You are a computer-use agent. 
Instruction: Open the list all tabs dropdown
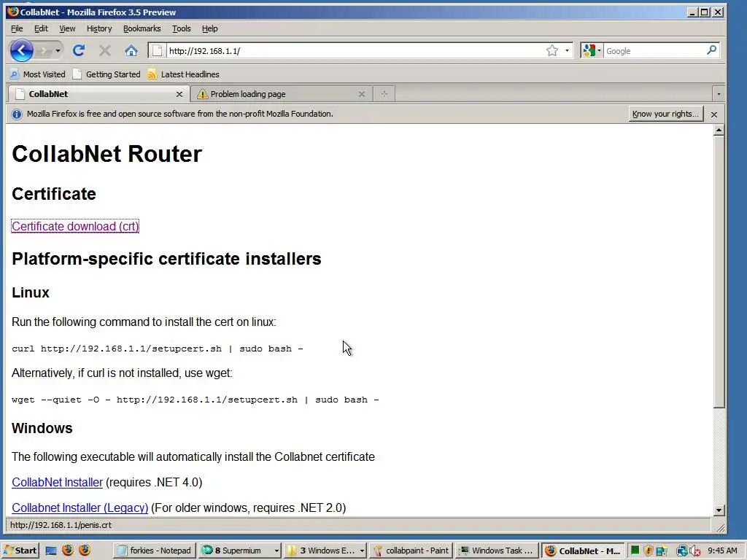[719, 94]
